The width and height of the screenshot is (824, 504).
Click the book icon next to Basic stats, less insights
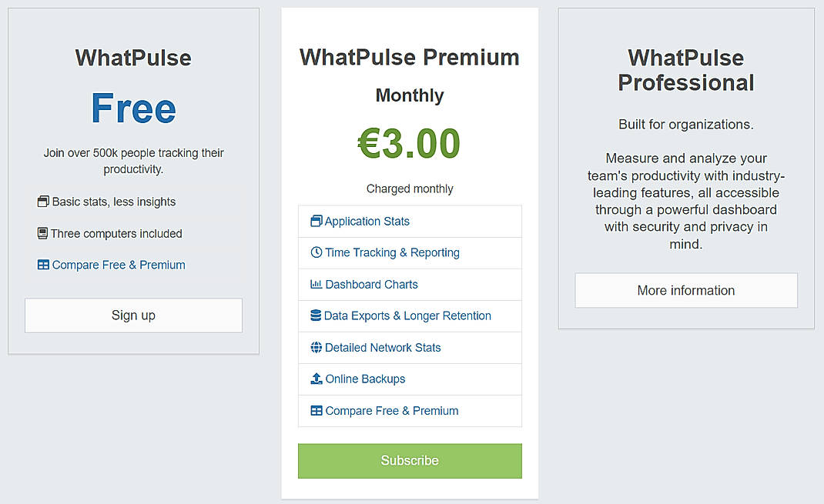coord(42,202)
